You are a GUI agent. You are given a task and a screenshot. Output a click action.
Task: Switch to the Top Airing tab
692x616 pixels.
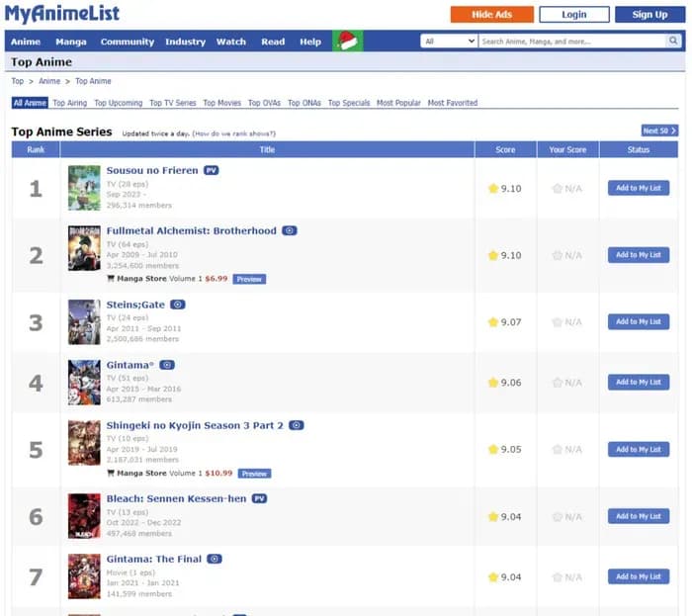(x=69, y=103)
